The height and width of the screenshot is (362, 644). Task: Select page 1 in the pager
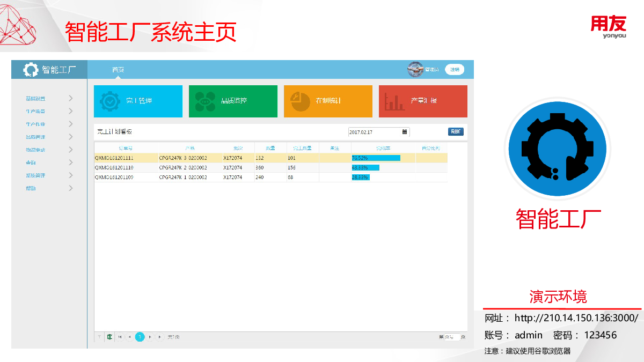(x=140, y=337)
